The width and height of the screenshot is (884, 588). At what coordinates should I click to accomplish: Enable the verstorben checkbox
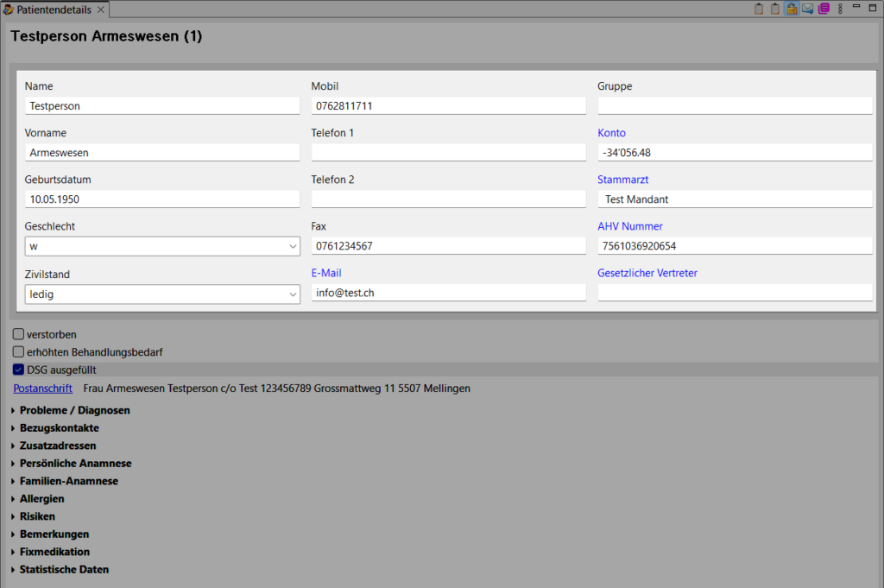coord(19,334)
